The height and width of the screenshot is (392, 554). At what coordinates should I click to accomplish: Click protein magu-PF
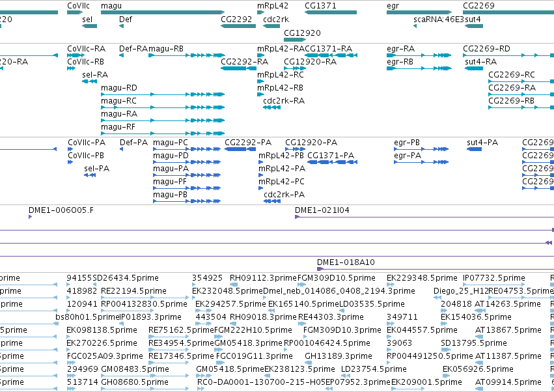click(170, 182)
